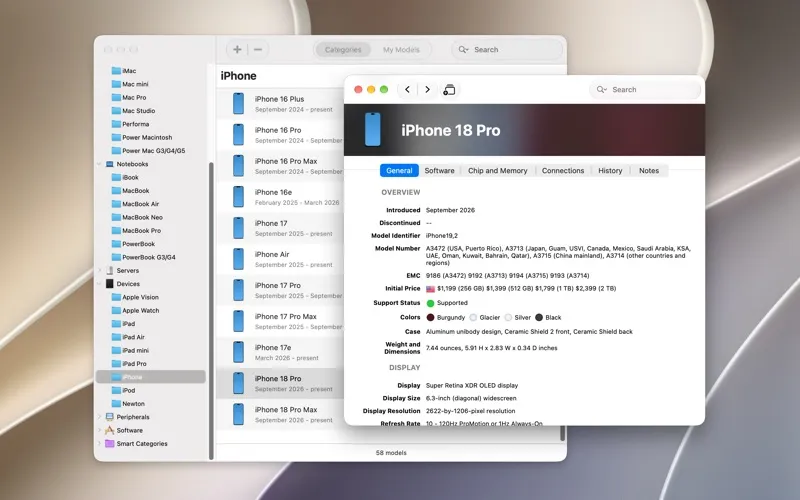
Task: Open the Apple Watch folder
Action: pyautogui.click(x=135, y=310)
